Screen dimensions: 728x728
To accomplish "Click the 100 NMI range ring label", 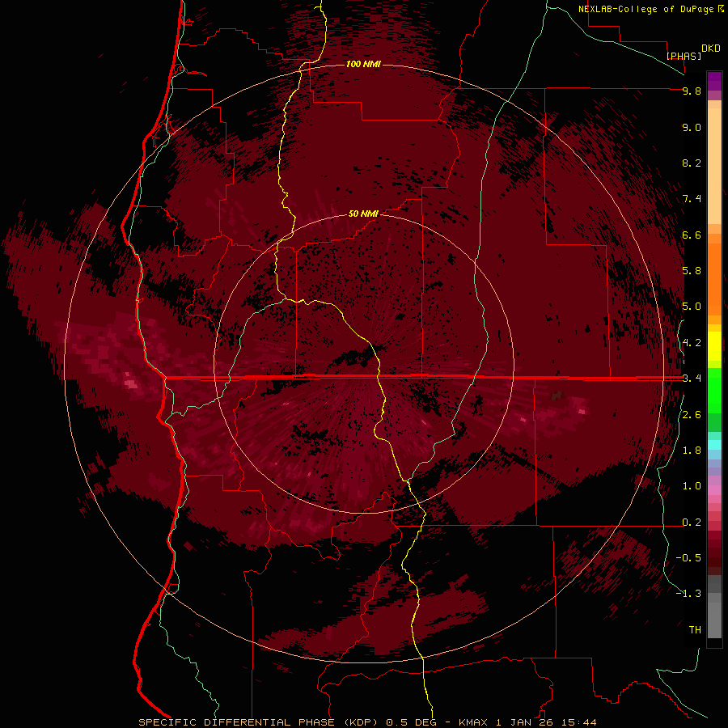I will (363, 64).
